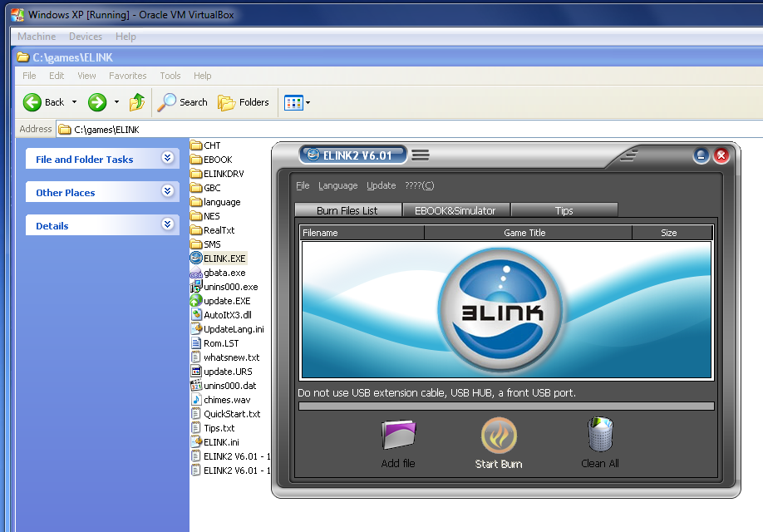763x532 pixels.
Task: Open Explorer's Favorites menu
Action: click(x=127, y=76)
